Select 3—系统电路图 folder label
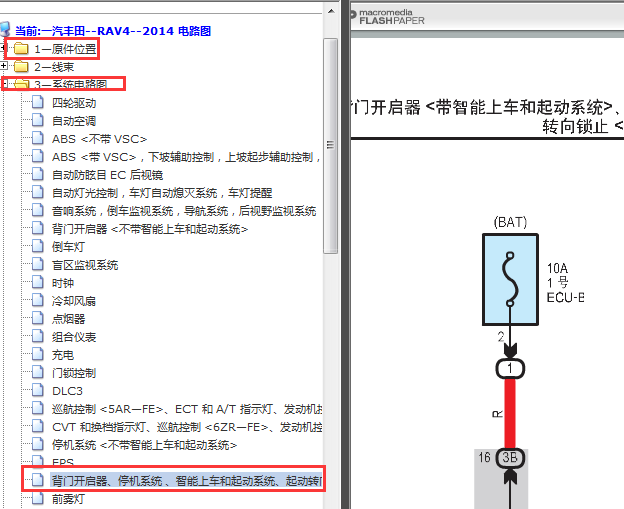This screenshot has width=624, height=509. (x=70, y=84)
